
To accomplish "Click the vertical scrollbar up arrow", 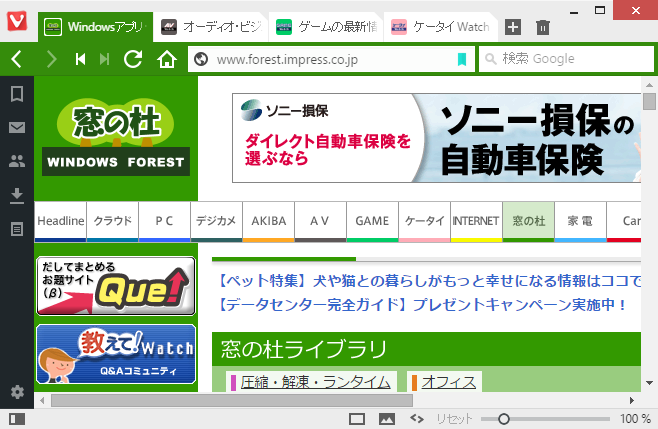I will (x=649, y=85).
